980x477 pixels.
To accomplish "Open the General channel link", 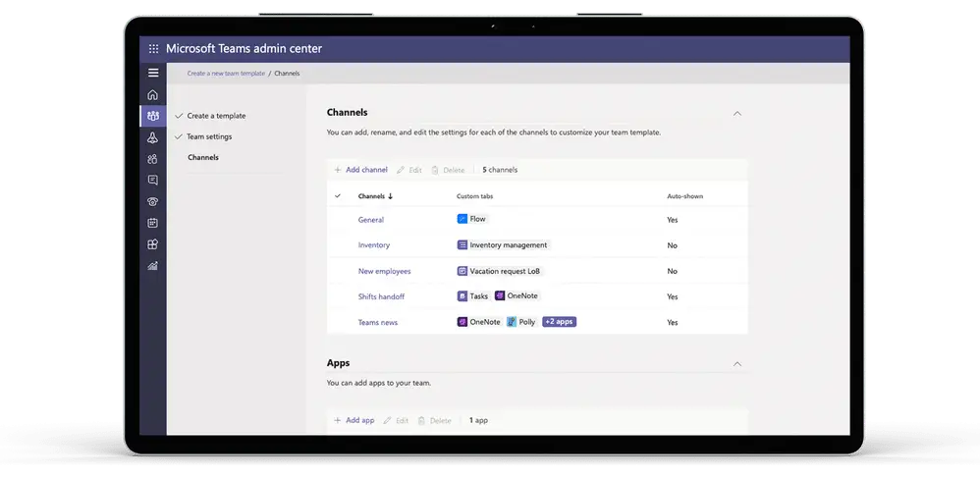I will pyautogui.click(x=370, y=220).
